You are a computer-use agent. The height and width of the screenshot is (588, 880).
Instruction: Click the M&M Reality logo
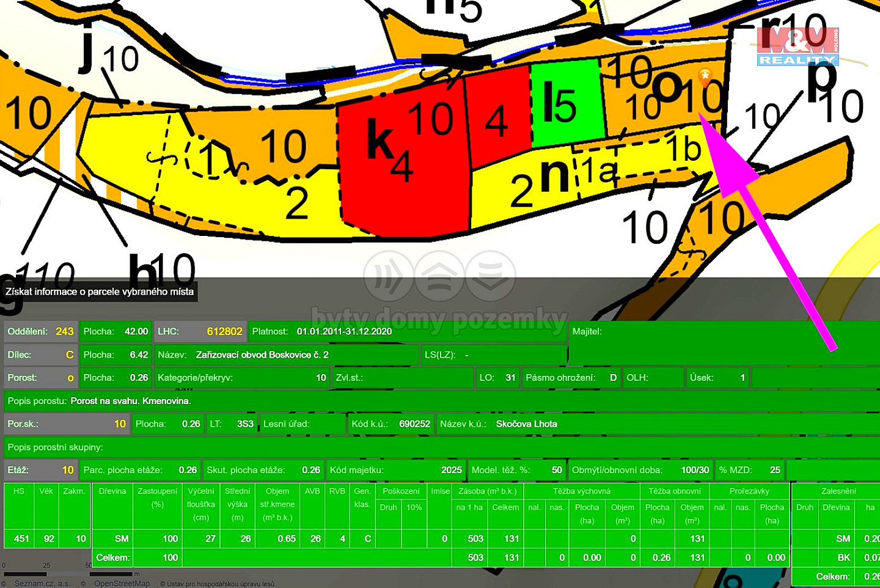tap(798, 46)
